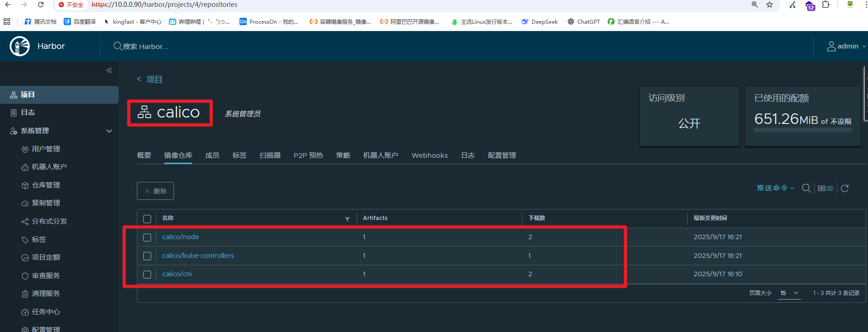The image size is (868, 332).
Task: Toggle the select-all checkbox in table header
Action: coord(147,219)
